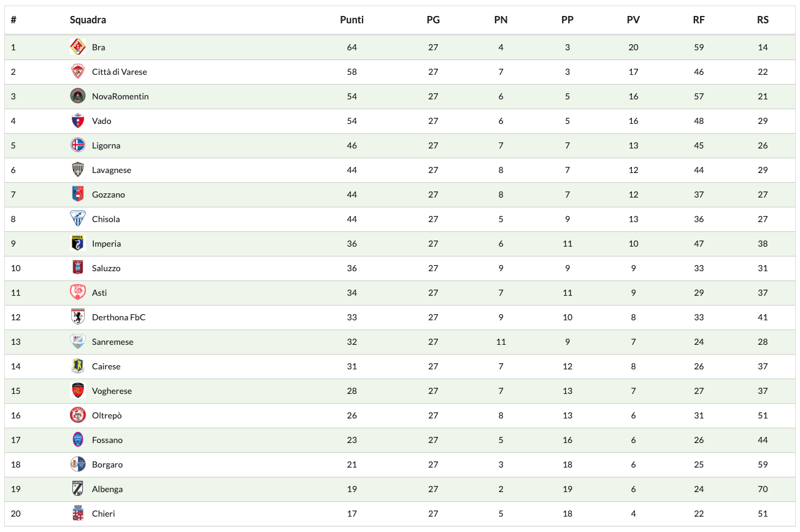Image resolution: width=800 pixels, height=532 pixels.
Task: Click the Città di Varese crest
Action: [77, 72]
